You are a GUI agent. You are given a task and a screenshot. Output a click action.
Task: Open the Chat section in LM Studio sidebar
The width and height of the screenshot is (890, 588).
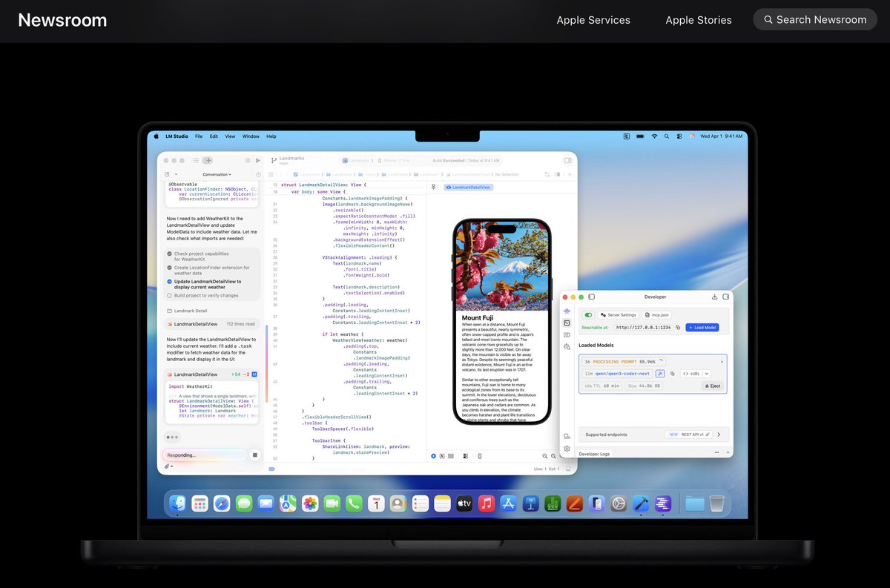(x=567, y=311)
